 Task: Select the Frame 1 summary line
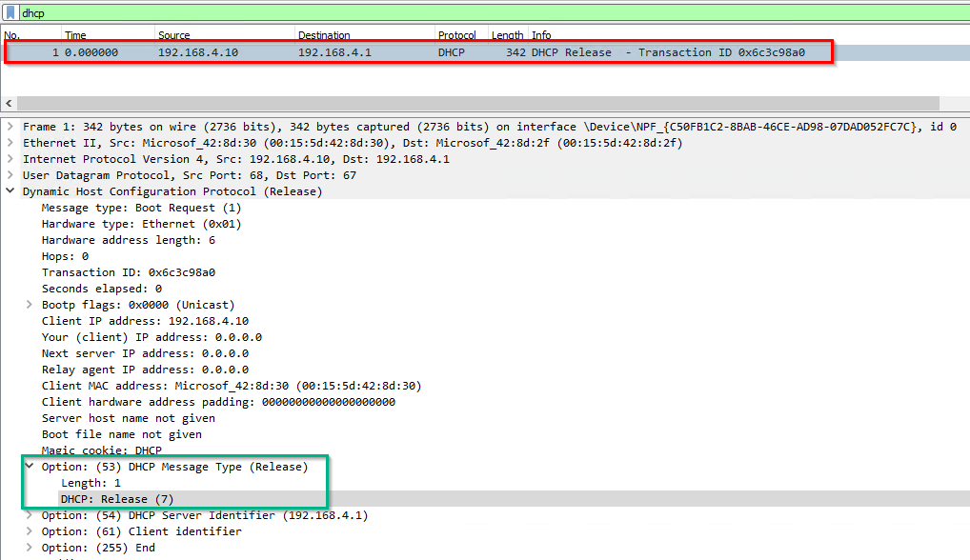point(490,127)
